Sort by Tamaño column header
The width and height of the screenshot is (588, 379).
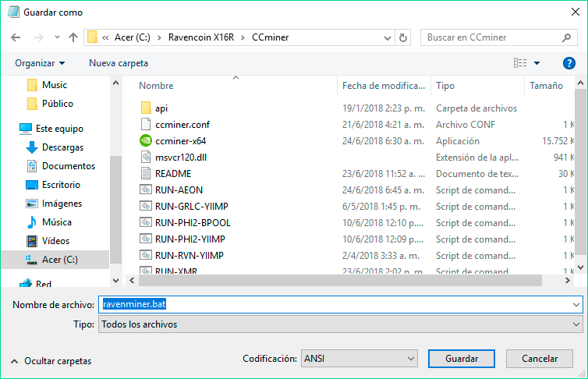[546, 86]
